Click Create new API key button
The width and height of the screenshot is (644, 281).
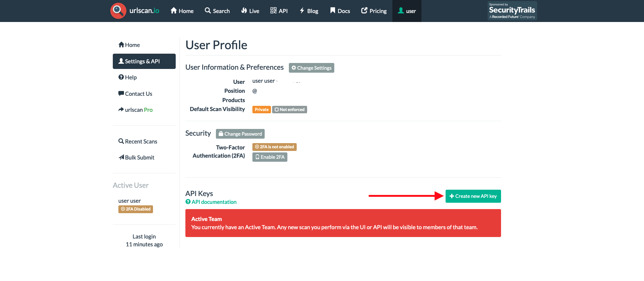tap(473, 196)
